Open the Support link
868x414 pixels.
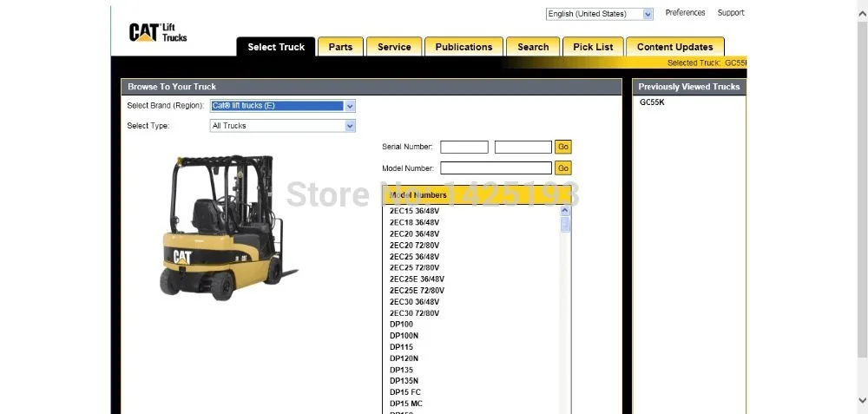(x=731, y=13)
